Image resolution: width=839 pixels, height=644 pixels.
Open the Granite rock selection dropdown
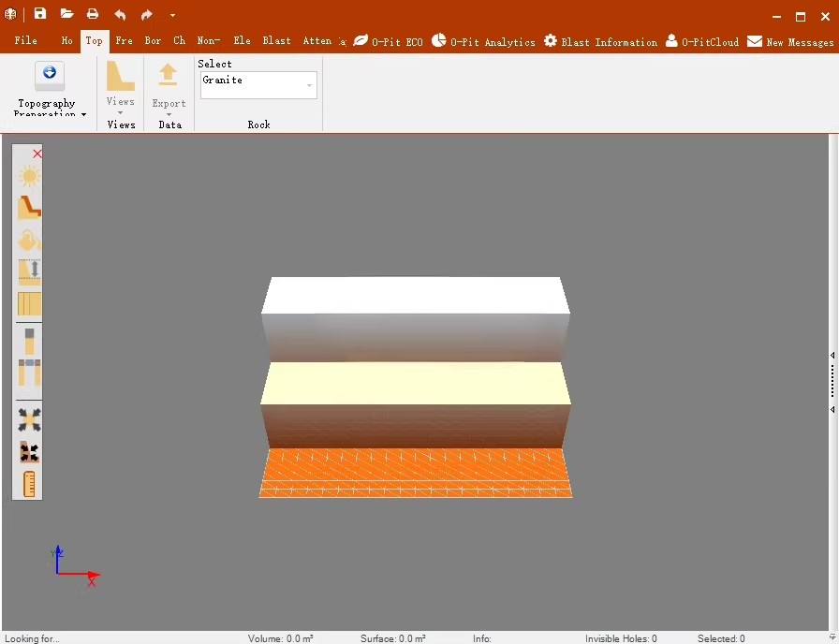pos(309,86)
